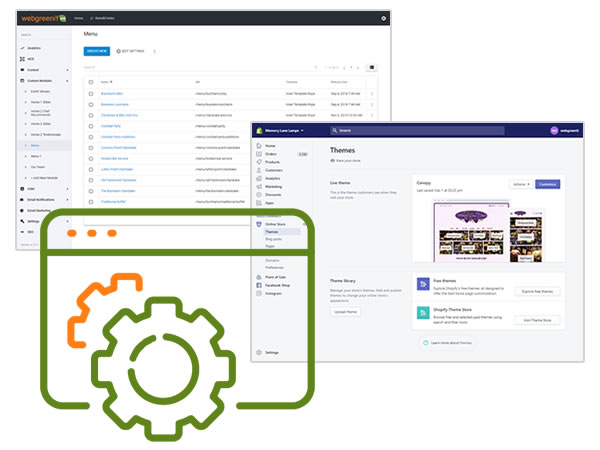Open the settings gear in webgreenit header
The width and height of the screenshot is (600, 450).
coord(383,18)
